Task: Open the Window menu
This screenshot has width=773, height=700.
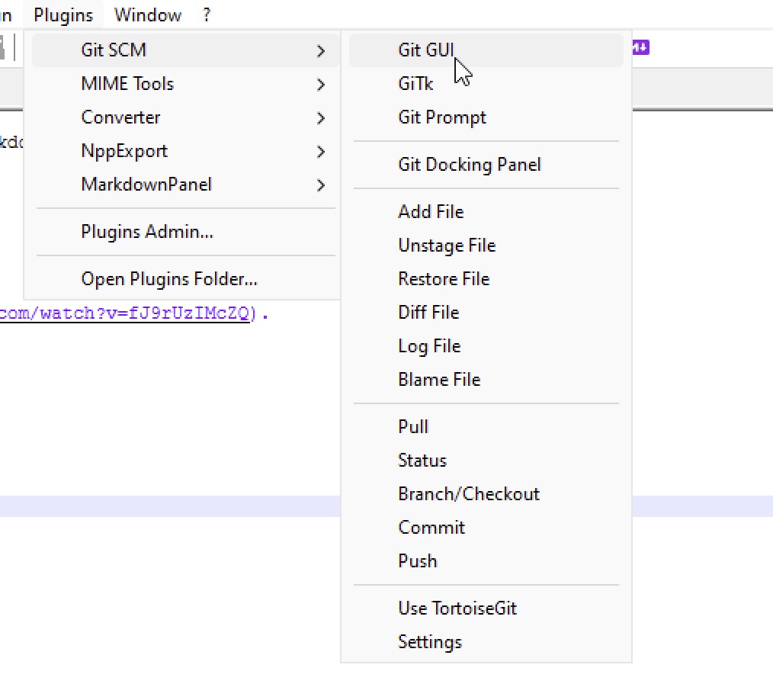Action: pos(147,14)
